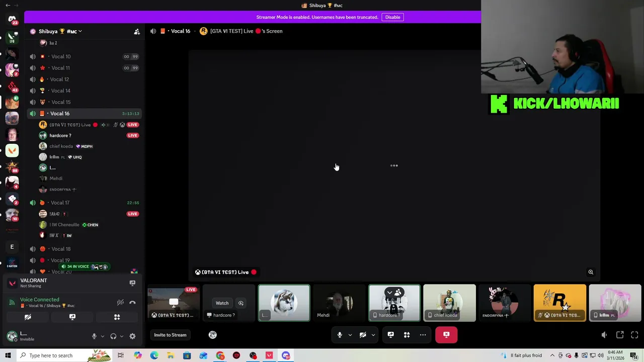The height and width of the screenshot is (362, 644).
Task: Collapse participants toggle on hardcore tile
Action: (x=394, y=292)
